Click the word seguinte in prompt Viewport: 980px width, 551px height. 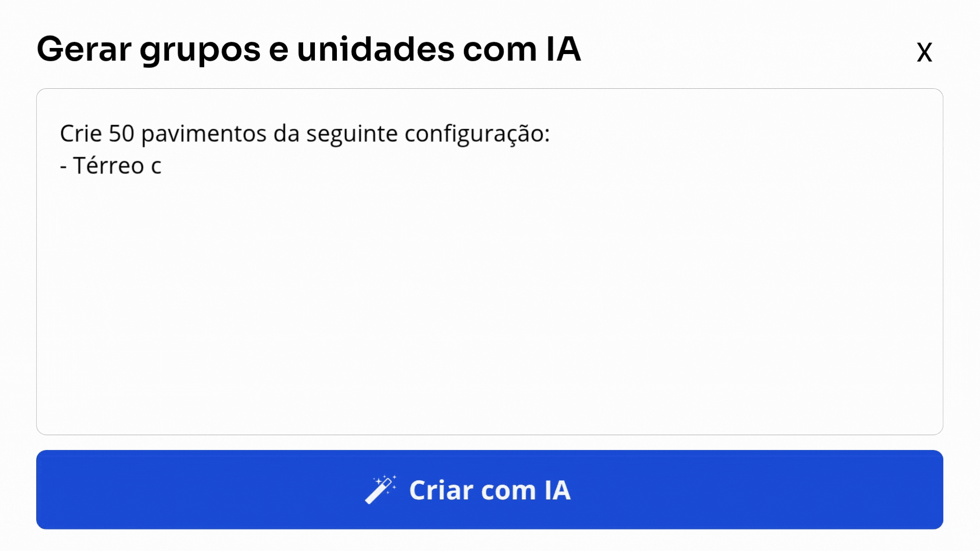[x=352, y=134]
